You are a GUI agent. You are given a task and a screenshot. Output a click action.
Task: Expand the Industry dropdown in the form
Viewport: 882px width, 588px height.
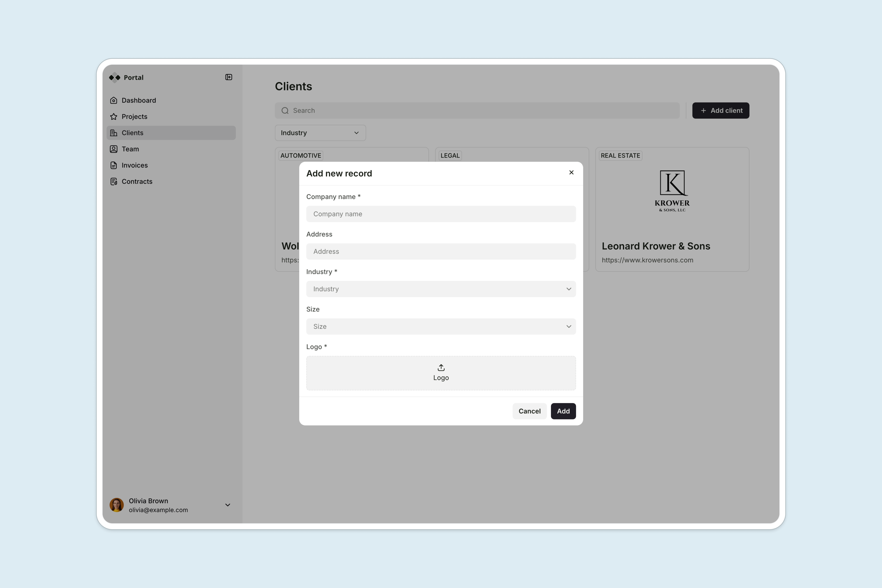(441, 289)
